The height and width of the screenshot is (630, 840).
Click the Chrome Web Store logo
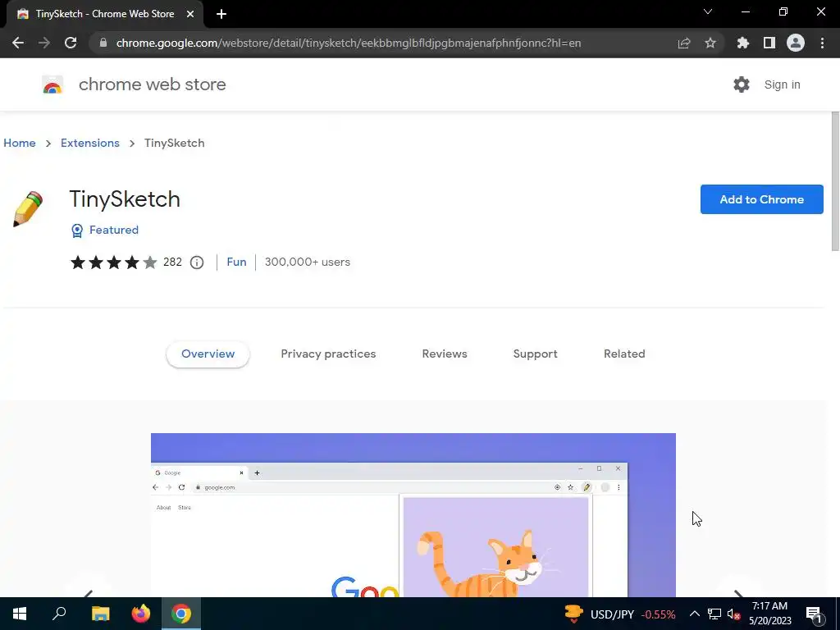coord(52,84)
